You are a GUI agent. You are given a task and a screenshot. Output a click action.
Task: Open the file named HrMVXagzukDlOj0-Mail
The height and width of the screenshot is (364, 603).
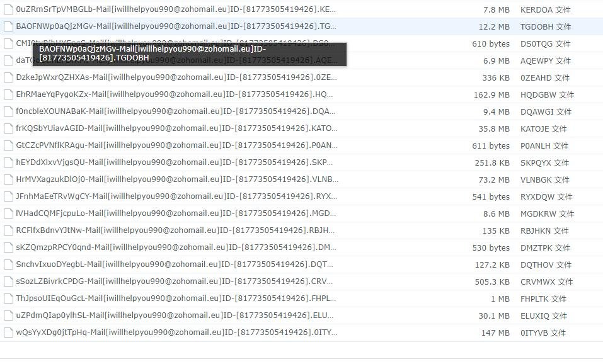pyautogui.click(x=177, y=179)
